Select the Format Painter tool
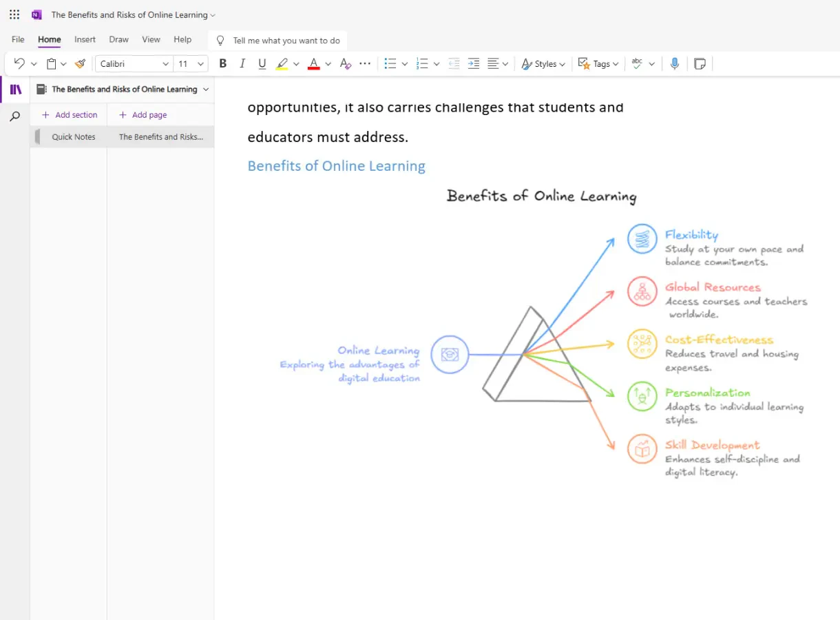The width and height of the screenshot is (840, 620). 80,63
